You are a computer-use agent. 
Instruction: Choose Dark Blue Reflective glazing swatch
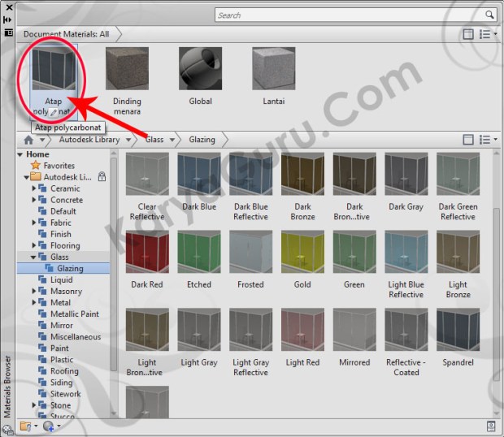click(x=250, y=174)
